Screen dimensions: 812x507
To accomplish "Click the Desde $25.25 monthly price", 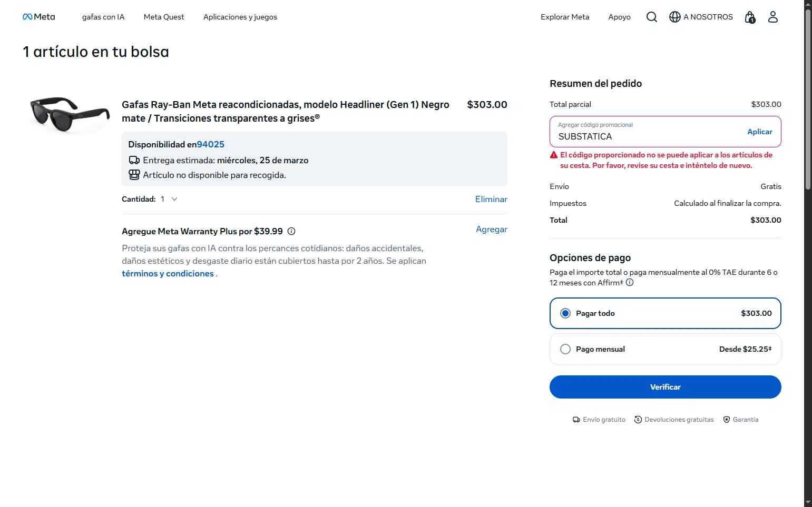I will pyautogui.click(x=746, y=349).
